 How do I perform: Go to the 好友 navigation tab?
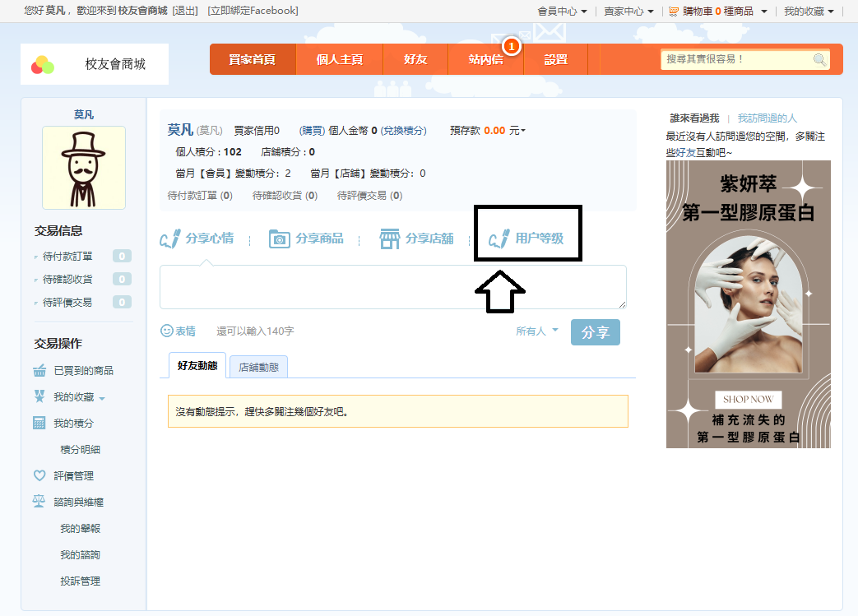tap(415, 59)
